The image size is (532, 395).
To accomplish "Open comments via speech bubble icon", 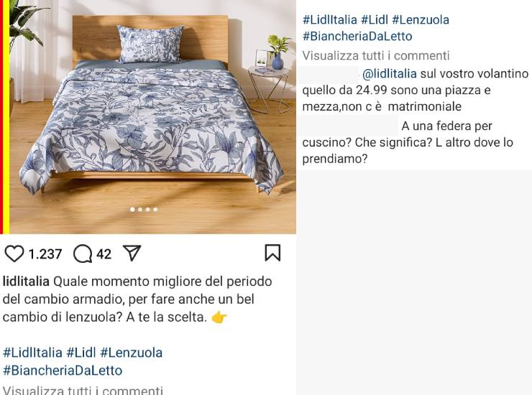I will tap(83, 254).
